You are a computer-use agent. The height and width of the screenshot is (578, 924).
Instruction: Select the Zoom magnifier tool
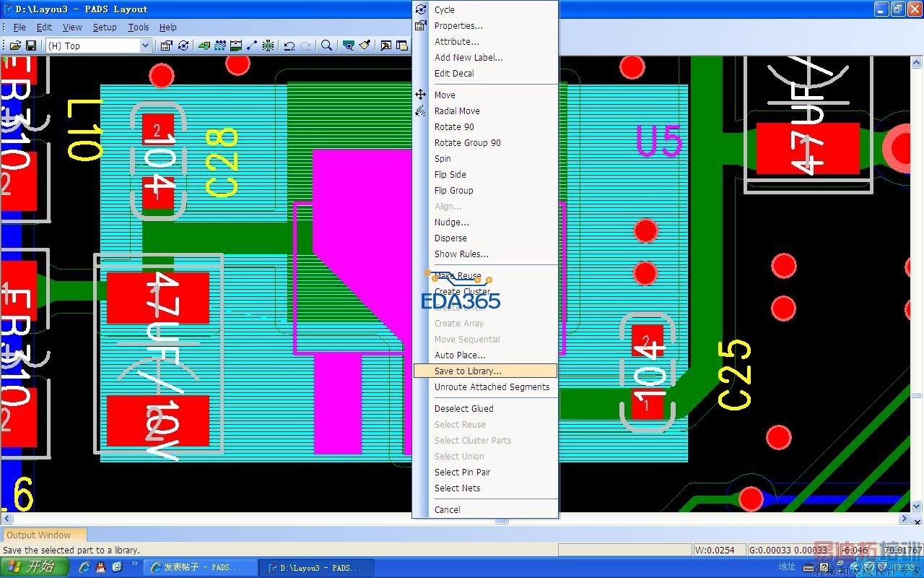326,46
